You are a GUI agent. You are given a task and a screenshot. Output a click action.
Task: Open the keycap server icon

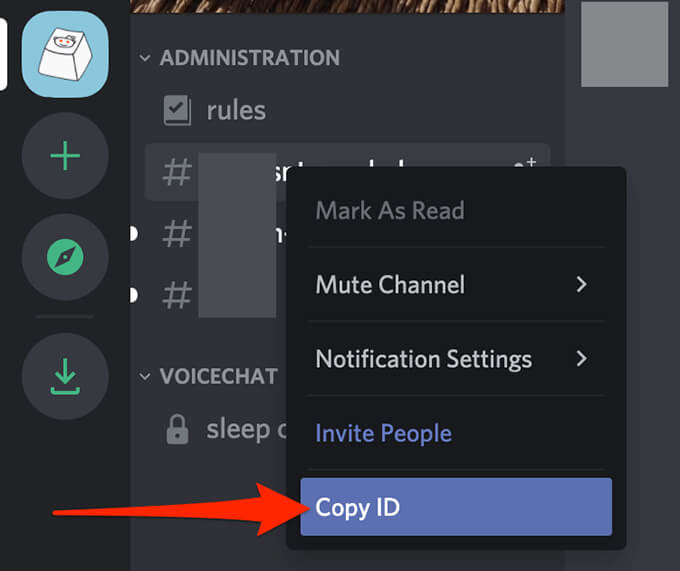pos(65,53)
